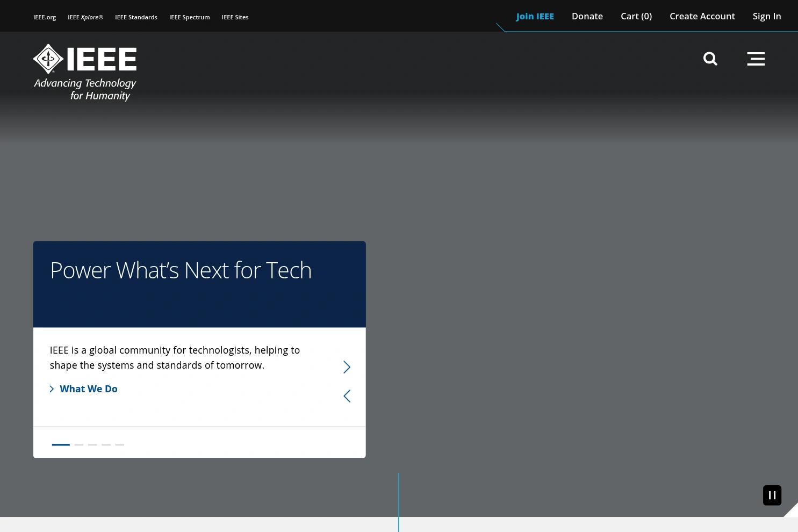Select the fourth carousel slide indicator
This screenshot has height=532, width=798.
tap(106, 444)
